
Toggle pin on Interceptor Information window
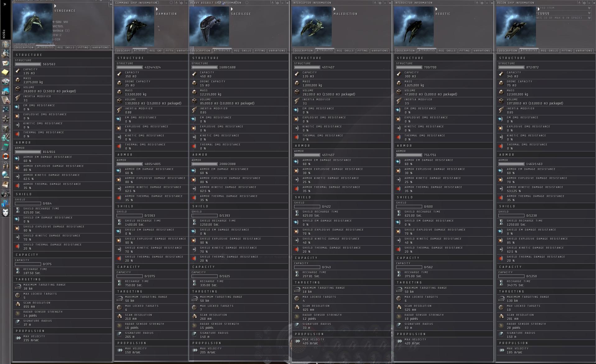(x=380, y=3)
